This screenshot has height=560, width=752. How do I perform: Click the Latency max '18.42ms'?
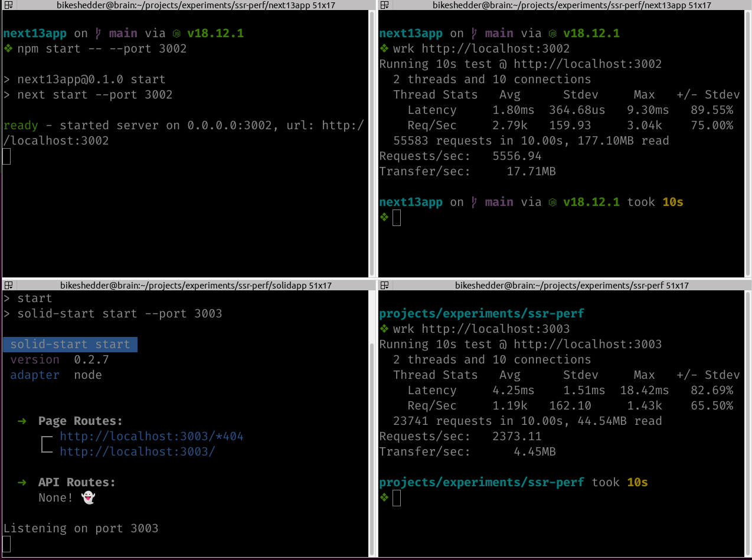tap(645, 391)
